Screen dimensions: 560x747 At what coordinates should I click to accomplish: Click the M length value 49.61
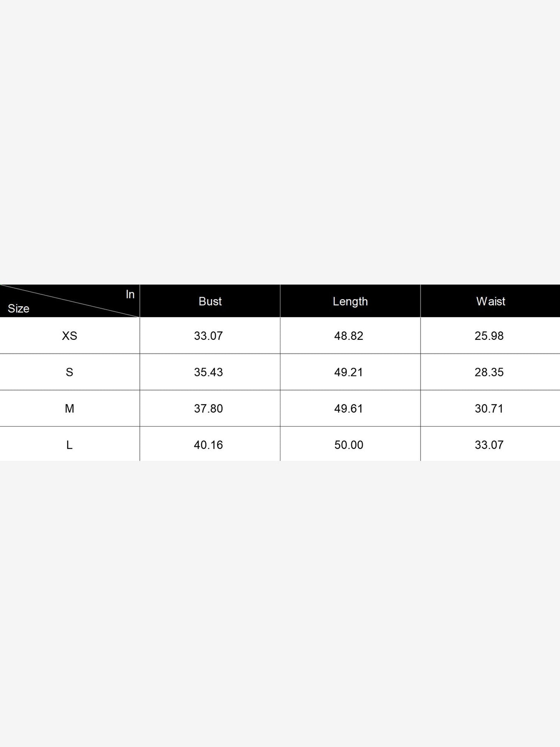(x=348, y=409)
